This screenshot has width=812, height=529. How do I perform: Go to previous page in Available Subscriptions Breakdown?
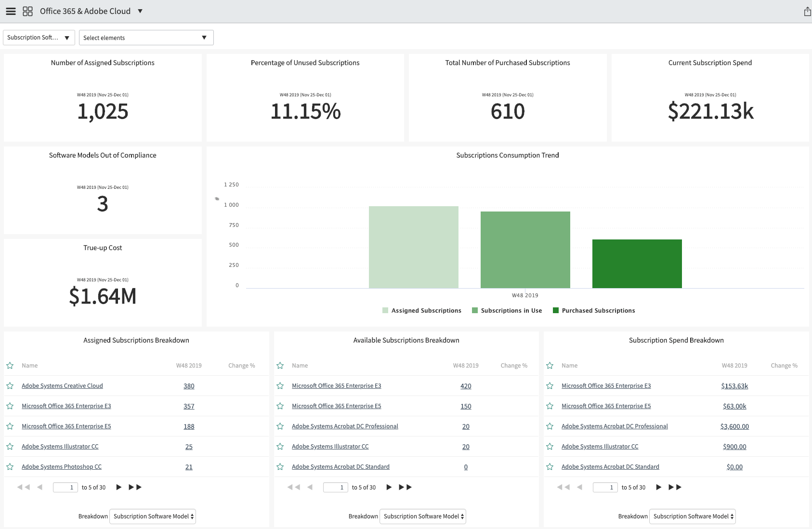[310, 487]
